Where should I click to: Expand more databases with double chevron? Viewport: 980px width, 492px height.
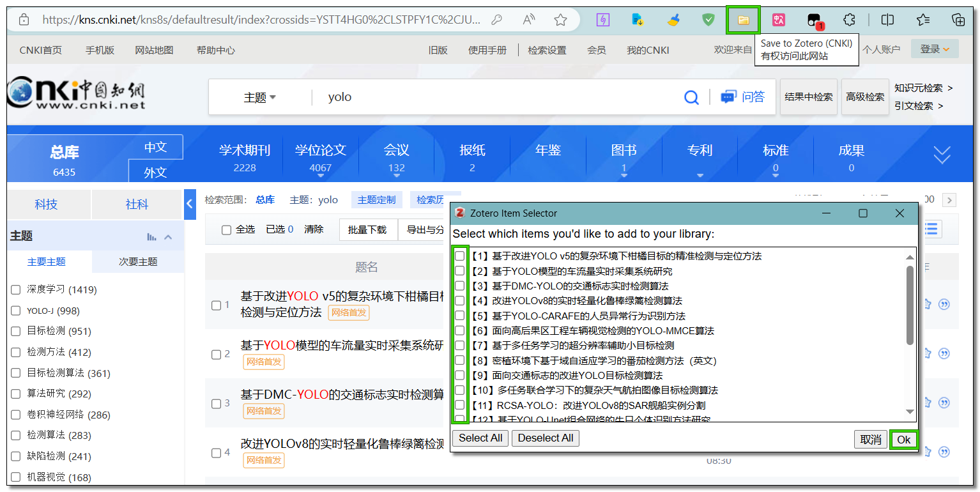point(942,155)
